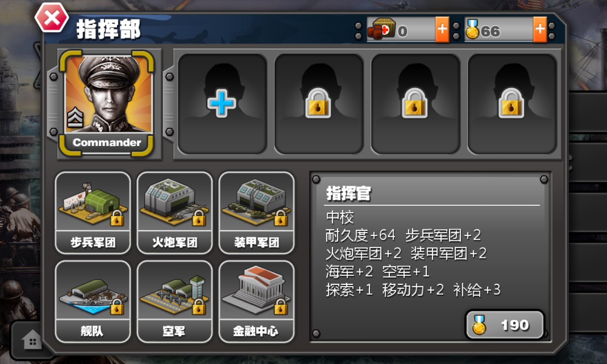Screen dimensions: 607x364
Task: Tap the 指挥官 info panel heading
Action: point(349,194)
